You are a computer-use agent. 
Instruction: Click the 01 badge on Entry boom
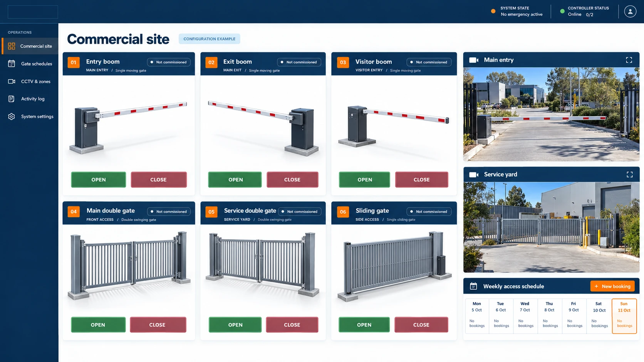click(x=74, y=62)
